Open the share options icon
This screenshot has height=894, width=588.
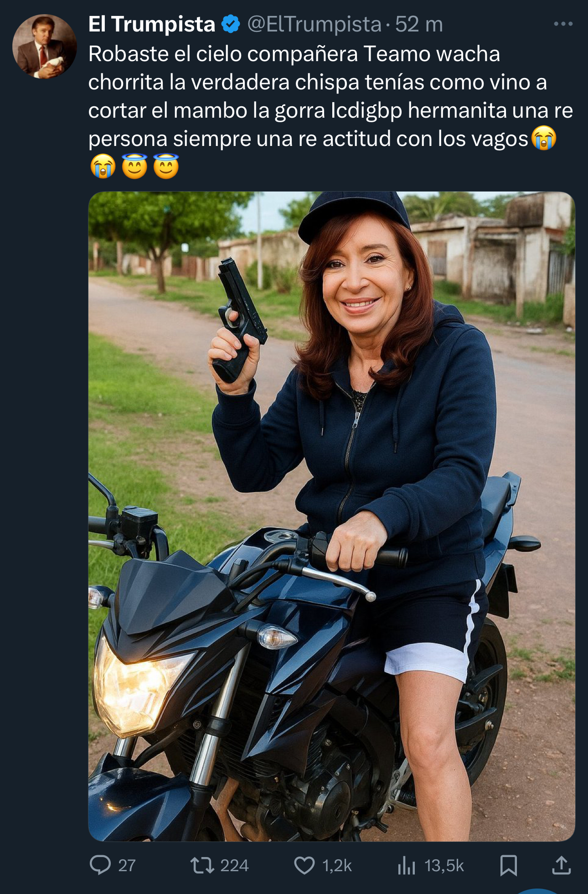click(562, 865)
